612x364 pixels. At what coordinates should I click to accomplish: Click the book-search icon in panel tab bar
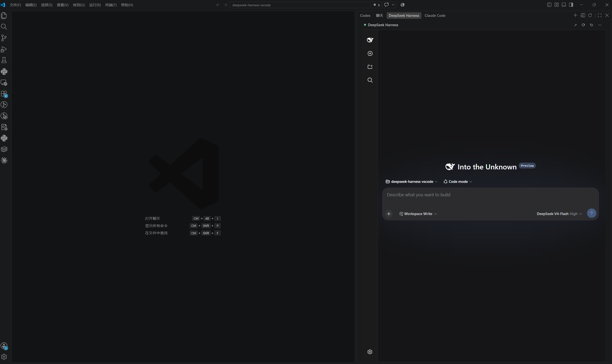point(583,15)
